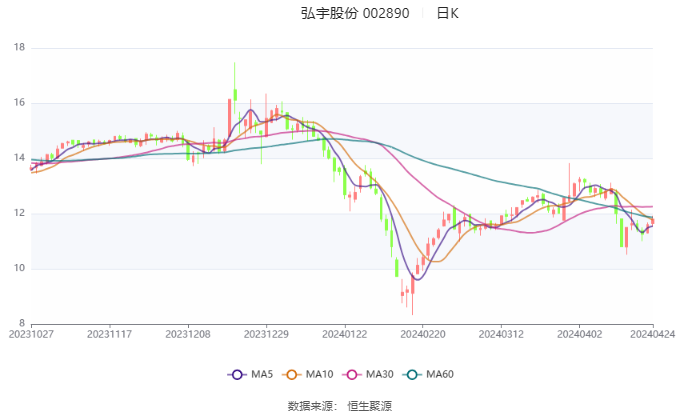
Task: Click the data source text 数据来源：恒生聚源
Action: click(340, 406)
